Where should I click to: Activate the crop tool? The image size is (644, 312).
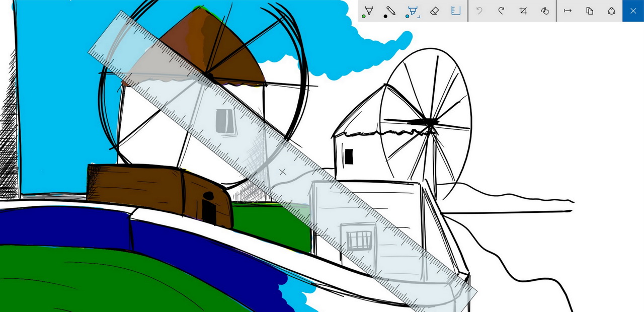[x=523, y=11]
